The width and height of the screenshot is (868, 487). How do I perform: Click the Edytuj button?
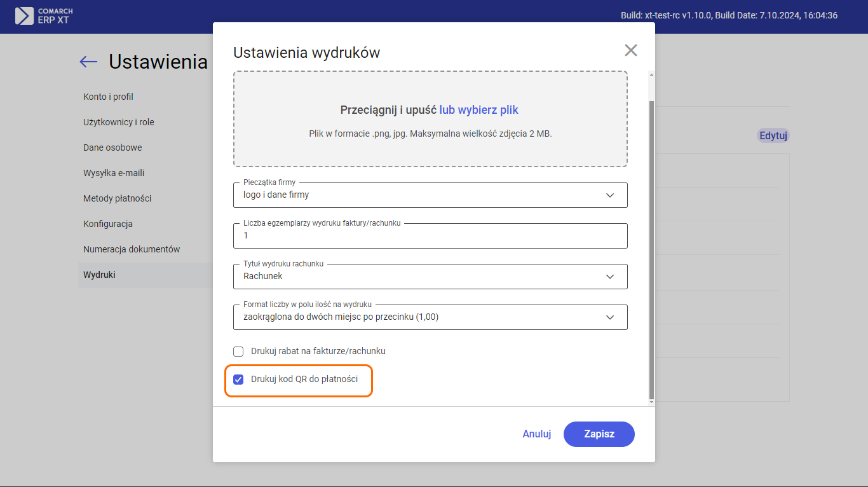point(773,135)
